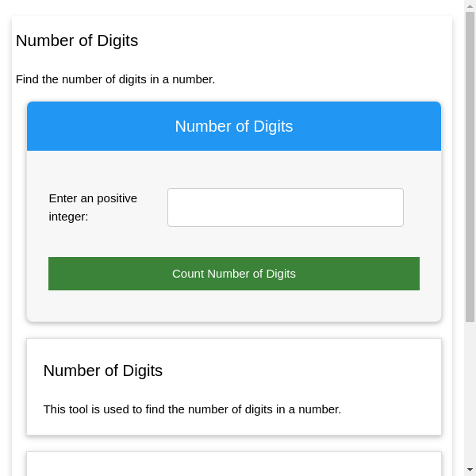Click the top page title Number of Digits
Viewport: 476px width, 476px height.
click(x=77, y=40)
